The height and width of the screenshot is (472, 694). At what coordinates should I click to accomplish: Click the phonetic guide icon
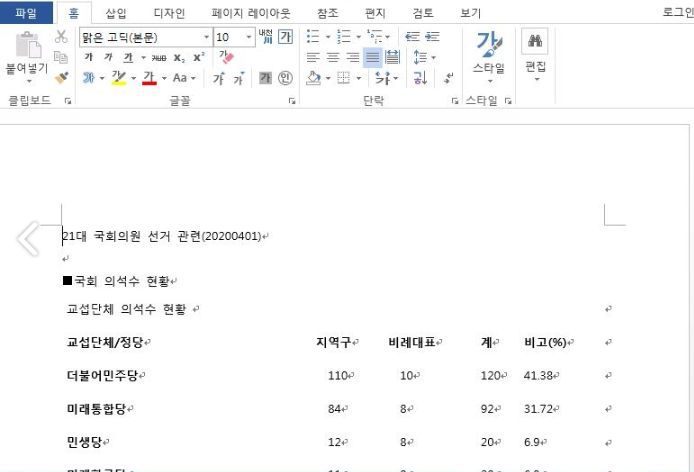coord(266,36)
